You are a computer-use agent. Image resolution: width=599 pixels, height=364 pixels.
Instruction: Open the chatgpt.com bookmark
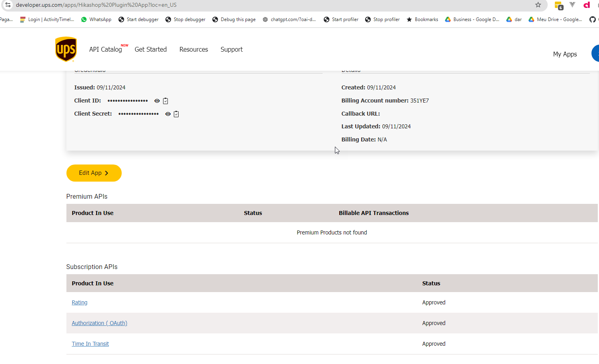pyautogui.click(x=289, y=19)
